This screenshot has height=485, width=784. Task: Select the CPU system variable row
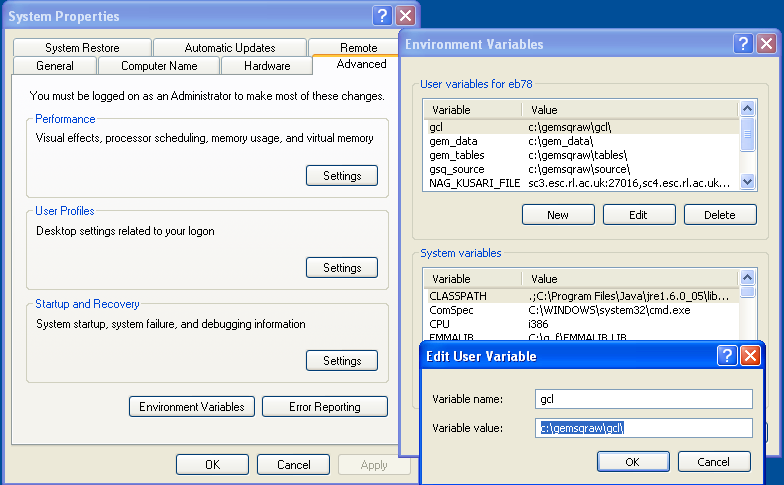point(582,324)
